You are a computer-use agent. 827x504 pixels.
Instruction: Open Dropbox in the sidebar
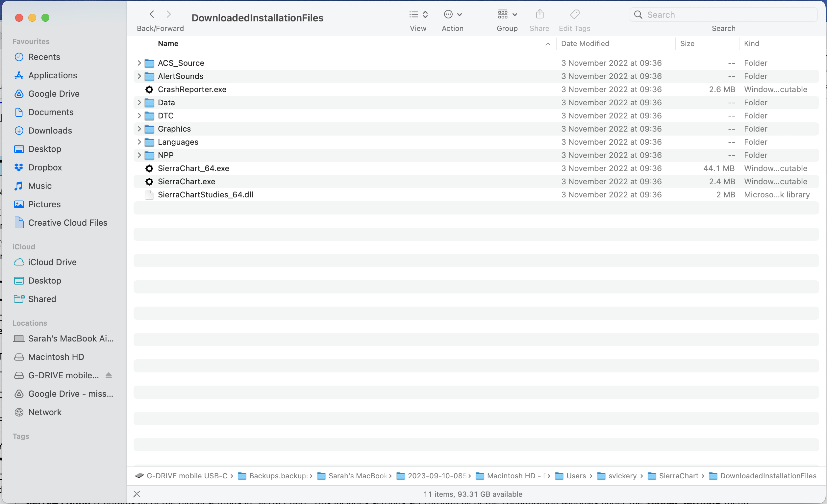click(x=45, y=167)
